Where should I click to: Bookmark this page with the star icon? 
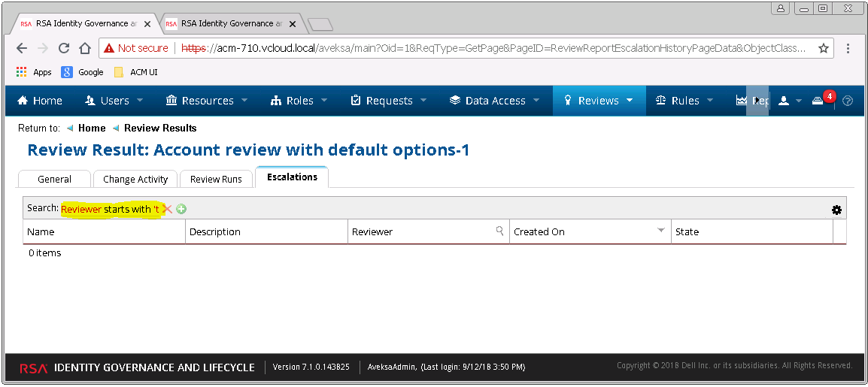pyautogui.click(x=824, y=48)
